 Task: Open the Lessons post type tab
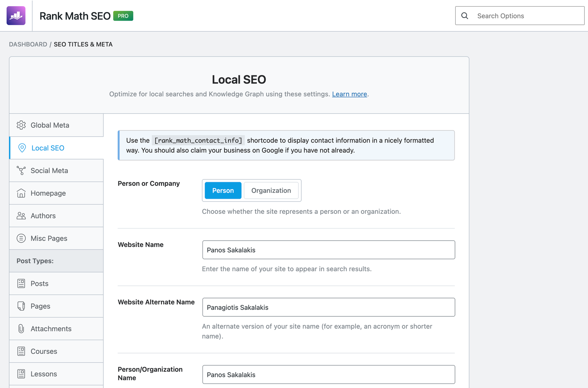point(56,374)
